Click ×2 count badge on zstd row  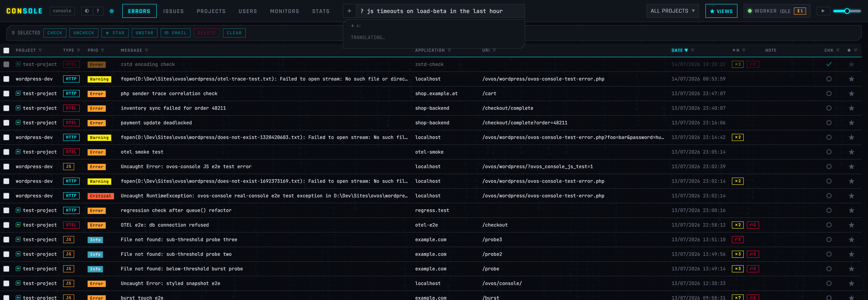(738, 64)
